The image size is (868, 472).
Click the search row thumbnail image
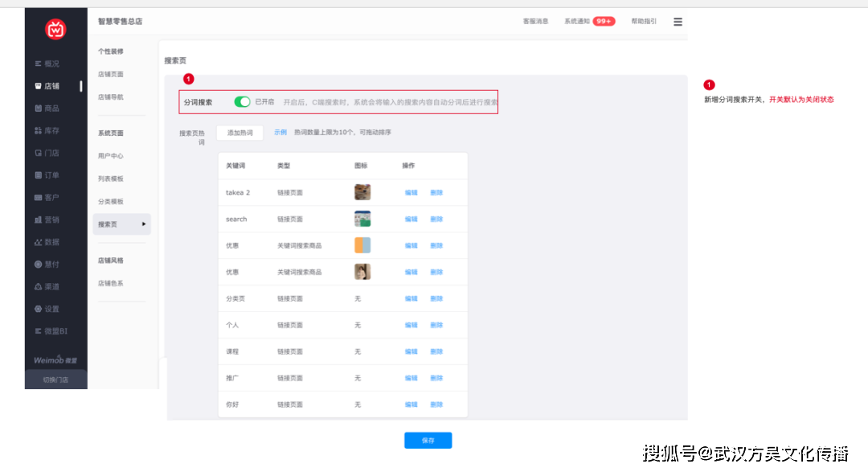(362, 219)
